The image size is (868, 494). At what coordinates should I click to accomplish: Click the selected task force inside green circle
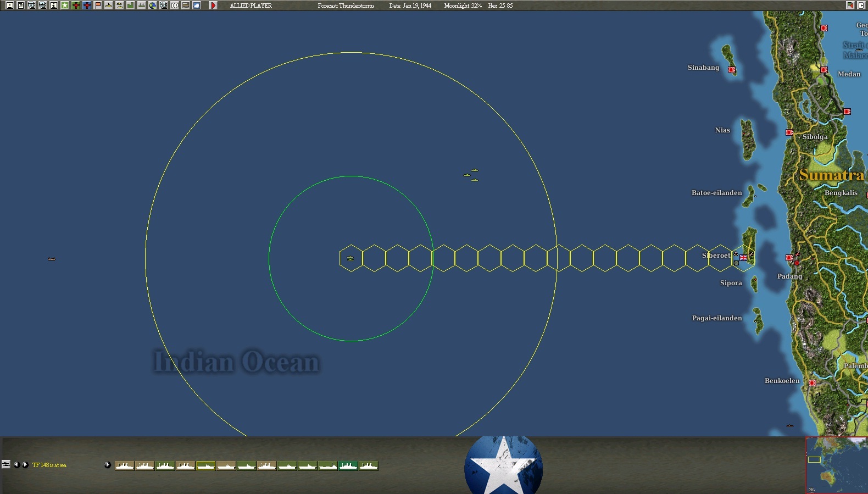tap(350, 258)
